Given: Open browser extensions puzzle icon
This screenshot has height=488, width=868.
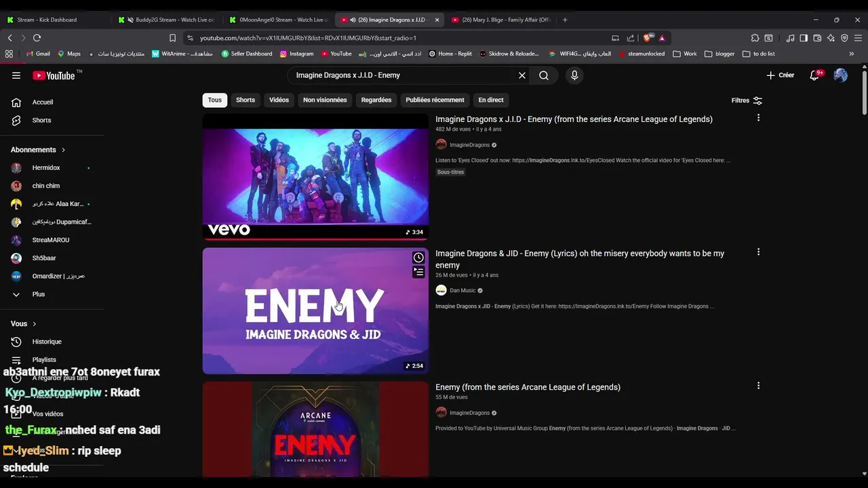Looking at the screenshot, I should (755, 38).
